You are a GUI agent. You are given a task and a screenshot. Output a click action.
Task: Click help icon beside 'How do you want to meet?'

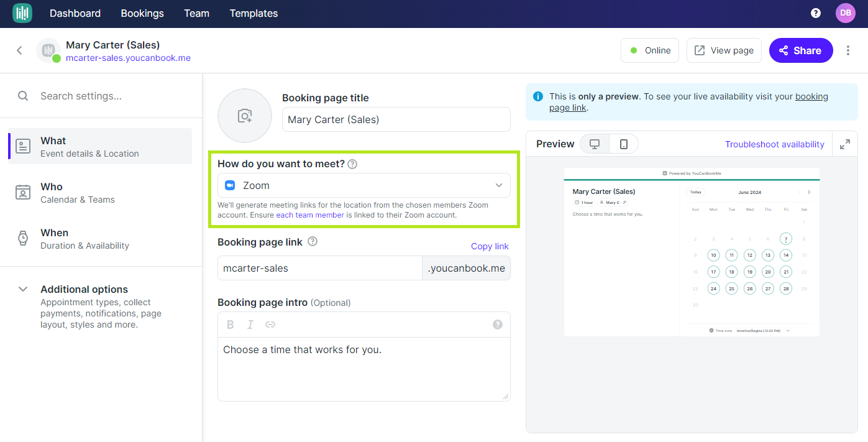coord(352,164)
